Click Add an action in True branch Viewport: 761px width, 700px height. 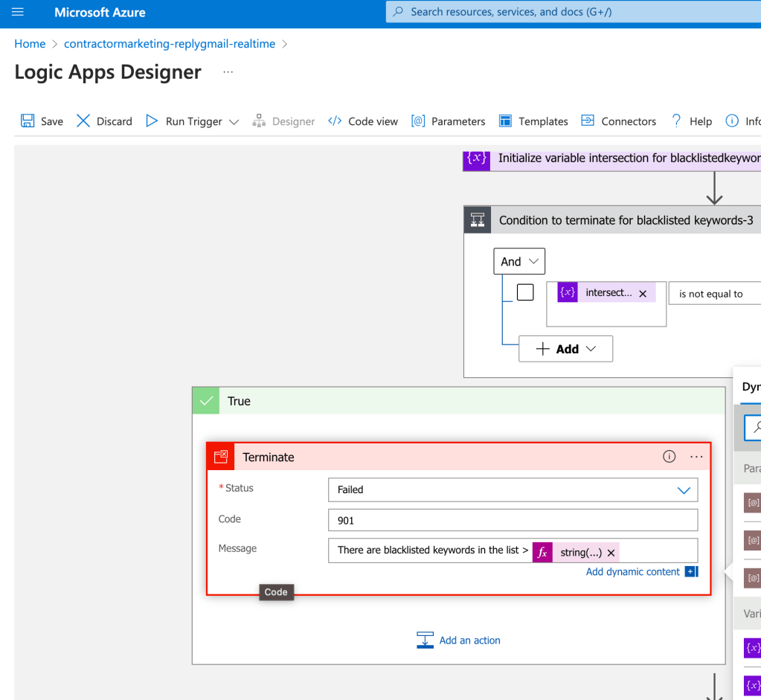coord(459,640)
